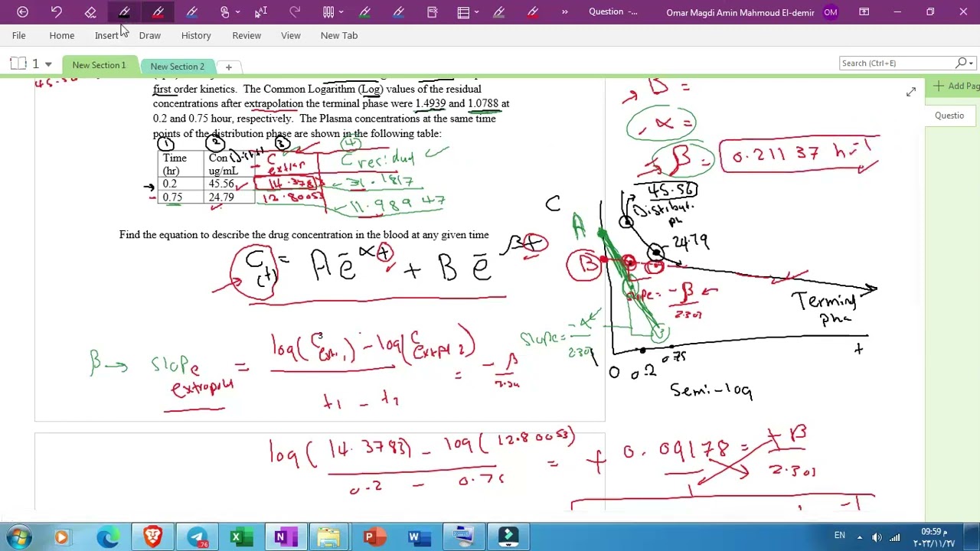
Task: Switch to OneNote taskbar button
Action: pyautogui.click(x=286, y=537)
